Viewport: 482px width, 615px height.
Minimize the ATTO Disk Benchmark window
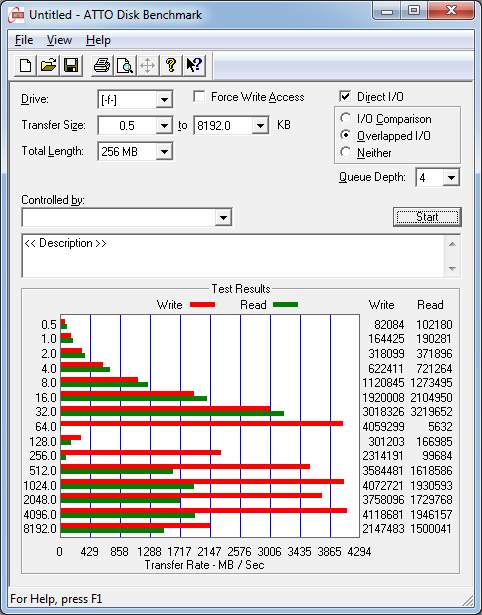click(387, 10)
